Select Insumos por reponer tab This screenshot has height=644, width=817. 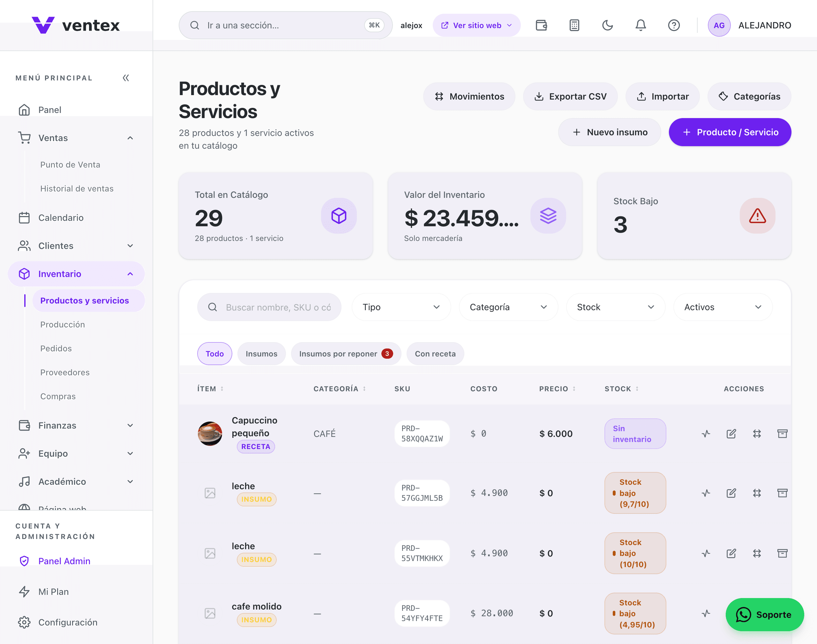346,354
